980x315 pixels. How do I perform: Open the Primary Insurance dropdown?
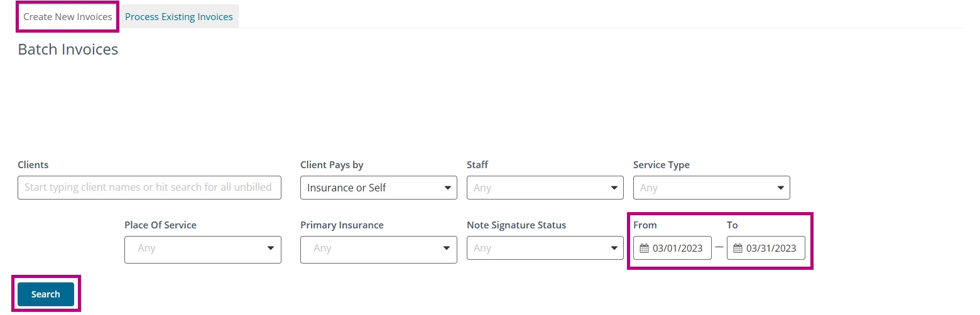pos(378,248)
